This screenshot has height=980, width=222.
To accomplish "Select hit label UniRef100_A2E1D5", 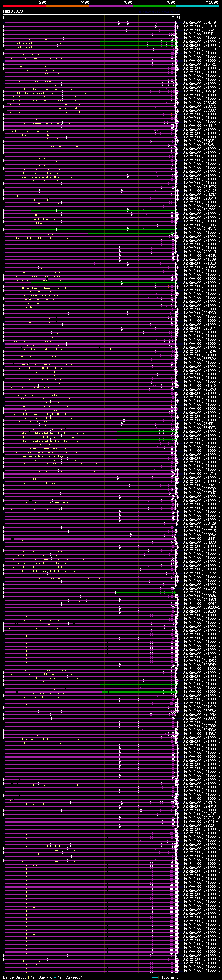I will 199,593.
